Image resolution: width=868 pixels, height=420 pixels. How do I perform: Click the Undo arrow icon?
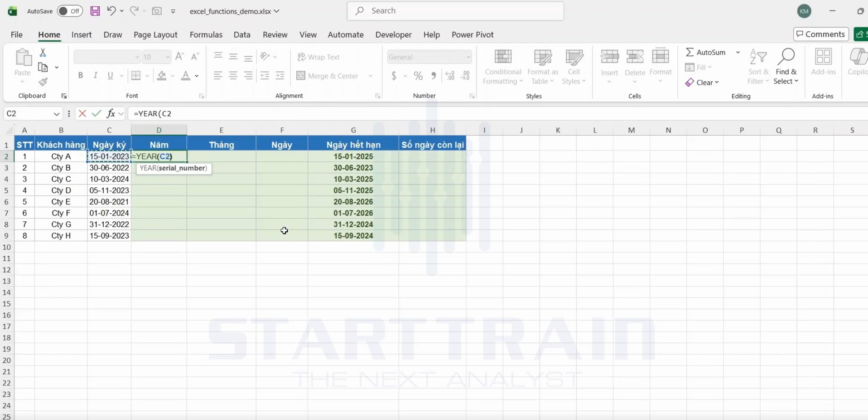111,10
